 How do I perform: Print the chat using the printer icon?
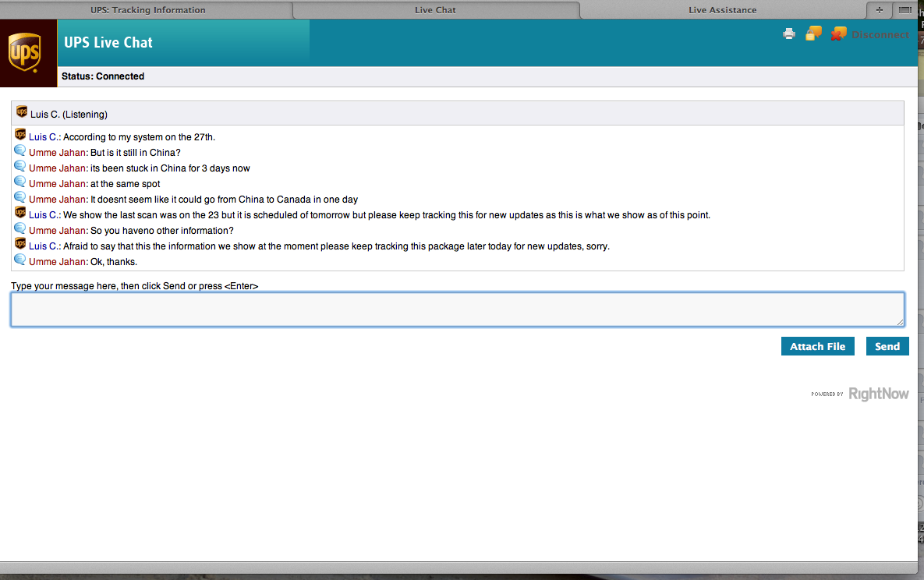click(x=788, y=34)
